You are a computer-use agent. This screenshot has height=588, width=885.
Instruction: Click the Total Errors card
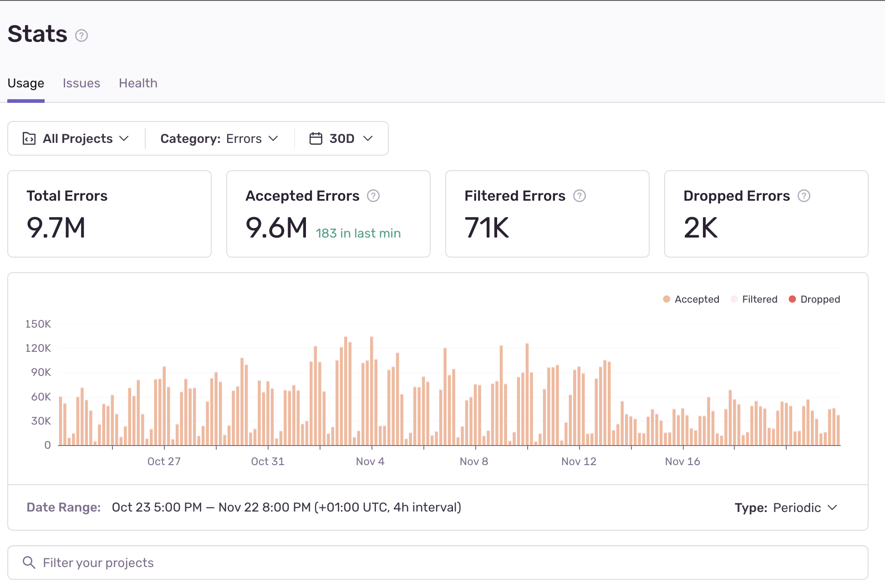(x=109, y=213)
